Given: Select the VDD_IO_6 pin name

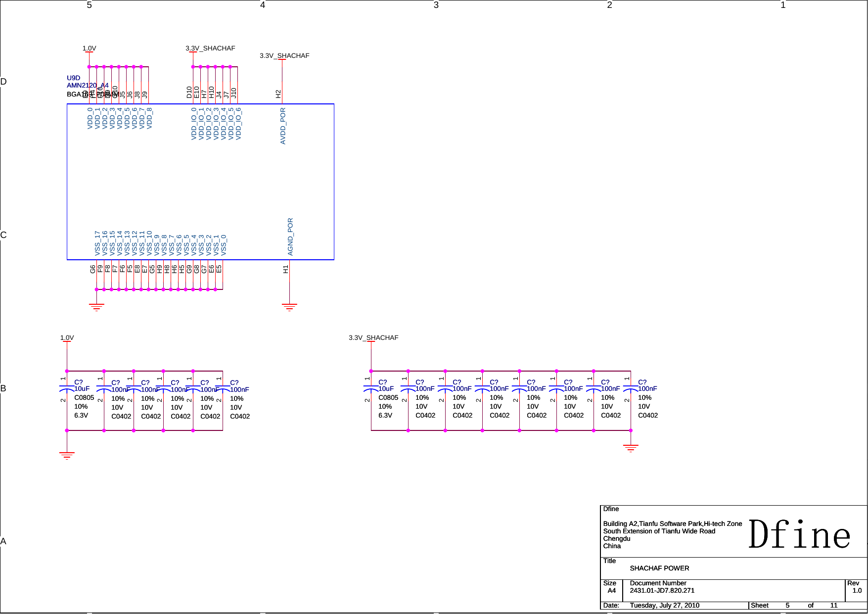Looking at the screenshot, I should (238, 124).
